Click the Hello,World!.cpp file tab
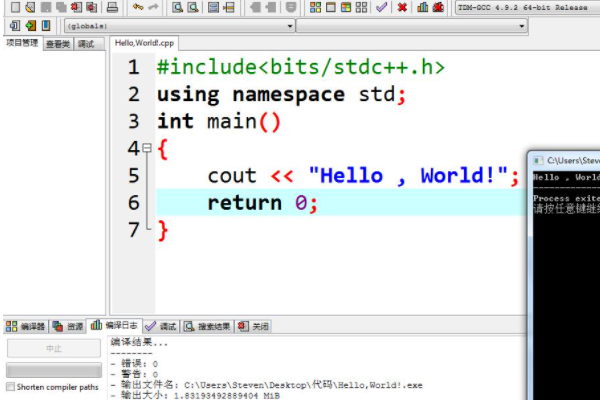This screenshot has width=600, height=400. [x=143, y=44]
